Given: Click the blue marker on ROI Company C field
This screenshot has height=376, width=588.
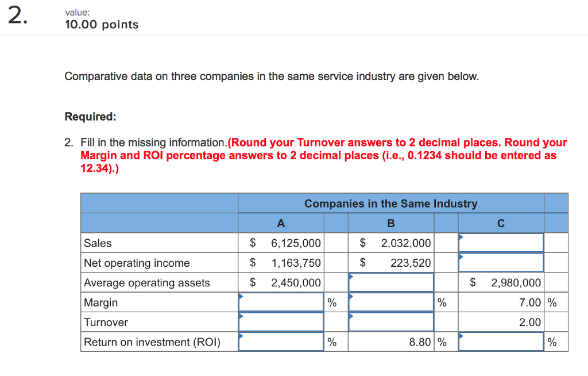Looking at the screenshot, I should tap(461, 336).
